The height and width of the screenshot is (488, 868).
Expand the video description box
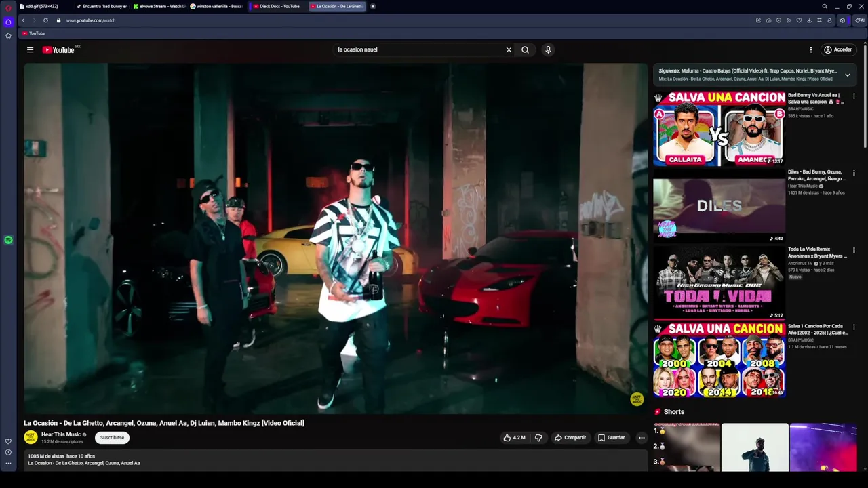[336, 460]
